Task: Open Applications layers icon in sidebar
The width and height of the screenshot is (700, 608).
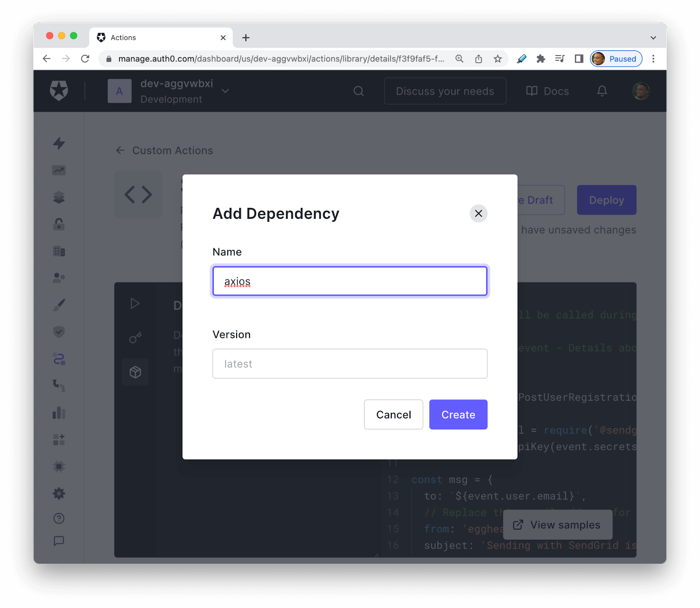Action: [x=59, y=197]
